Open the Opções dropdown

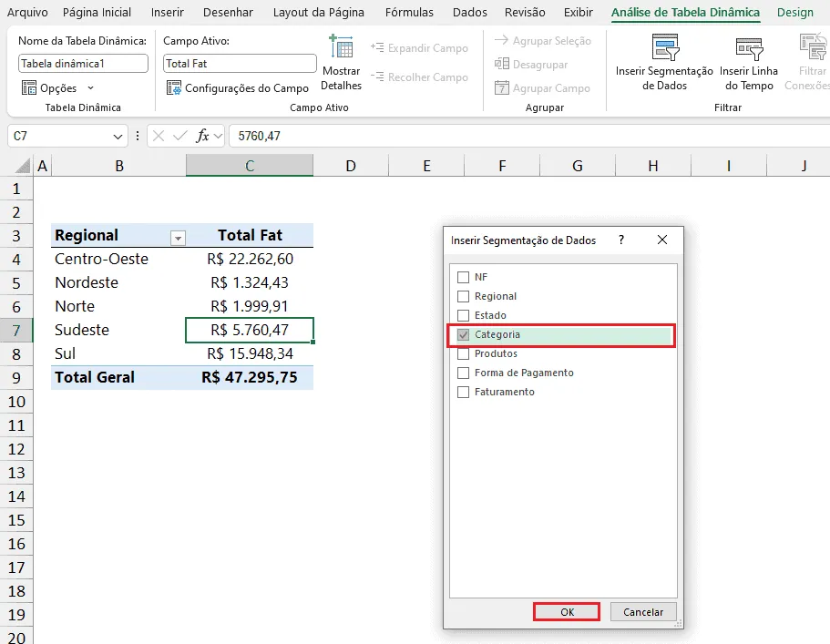coord(58,87)
